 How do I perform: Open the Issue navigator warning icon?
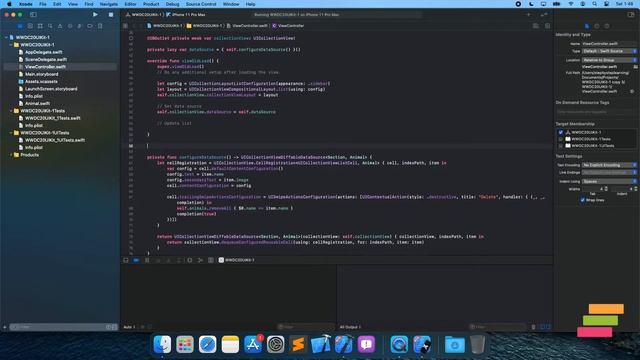tap(60, 26)
